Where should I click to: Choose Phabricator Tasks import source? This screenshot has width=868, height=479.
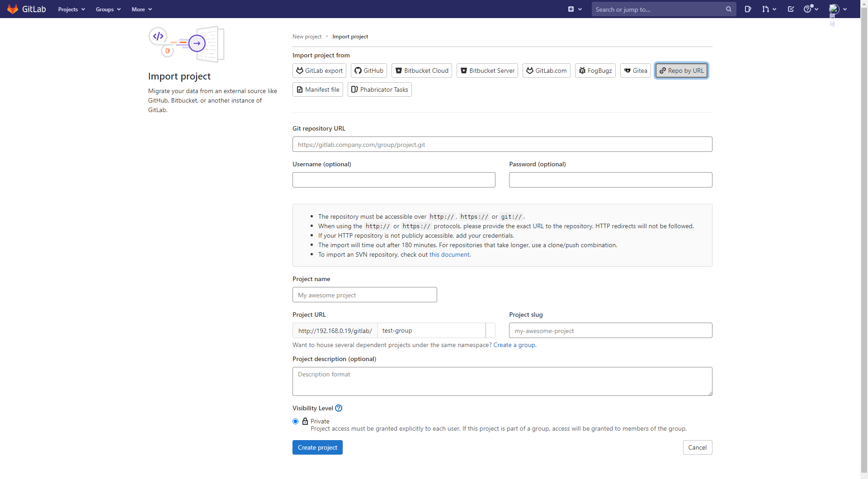pos(380,89)
